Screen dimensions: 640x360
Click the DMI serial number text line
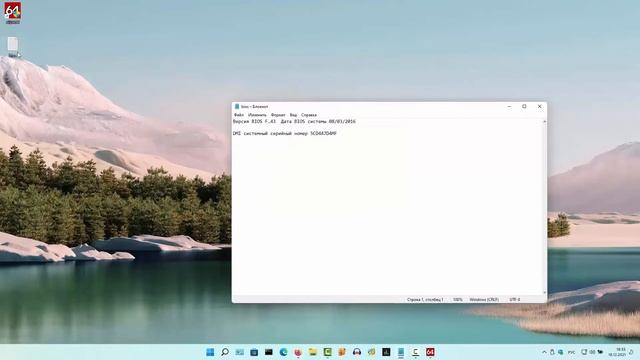(x=285, y=133)
